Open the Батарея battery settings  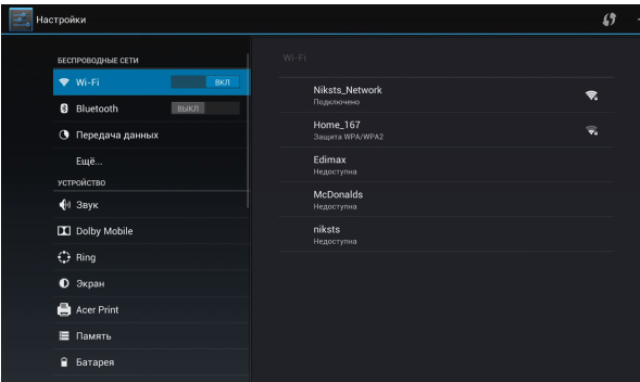coord(151,362)
